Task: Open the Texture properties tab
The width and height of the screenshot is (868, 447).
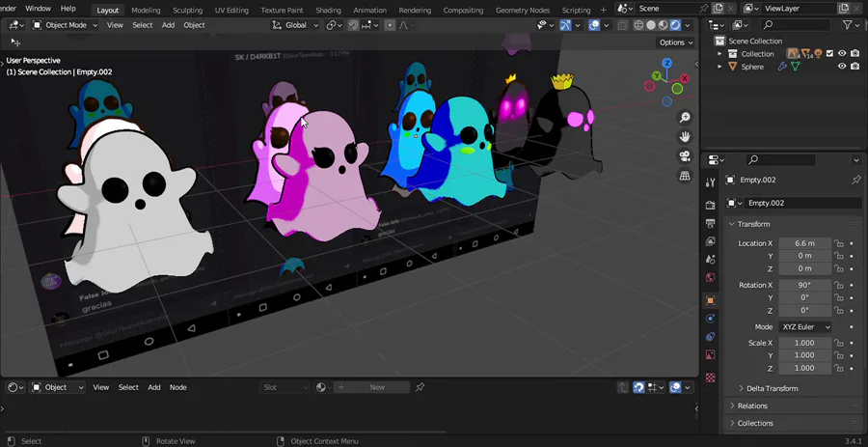Action: coord(710,377)
